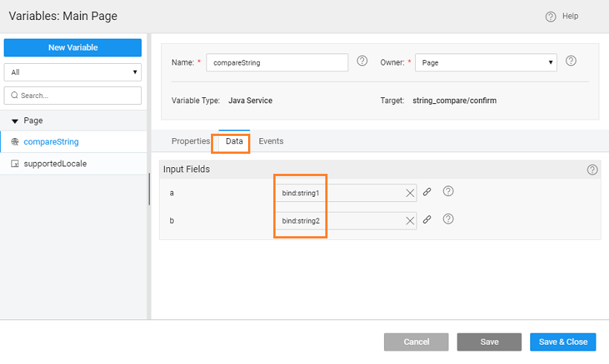This screenshot has height=364, width=609.
Task: Open the Owner dropdown set to Page
Action: [486, 63]
